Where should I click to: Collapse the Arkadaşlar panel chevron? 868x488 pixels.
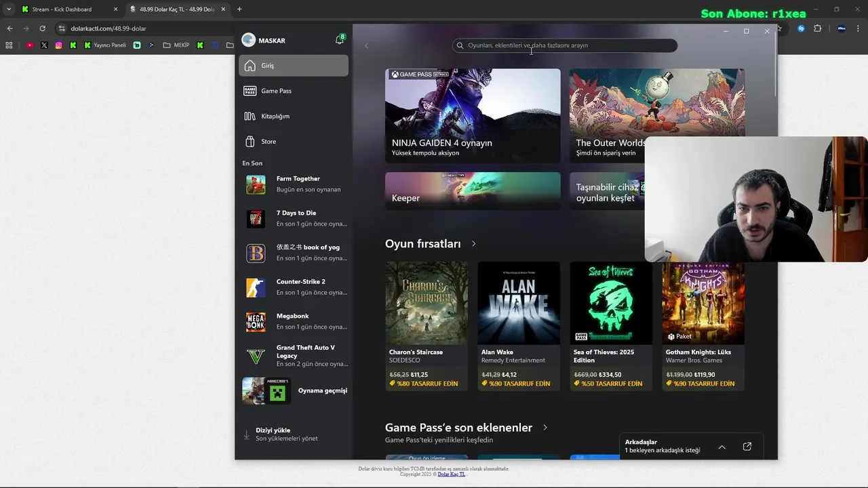click(722, 447)
